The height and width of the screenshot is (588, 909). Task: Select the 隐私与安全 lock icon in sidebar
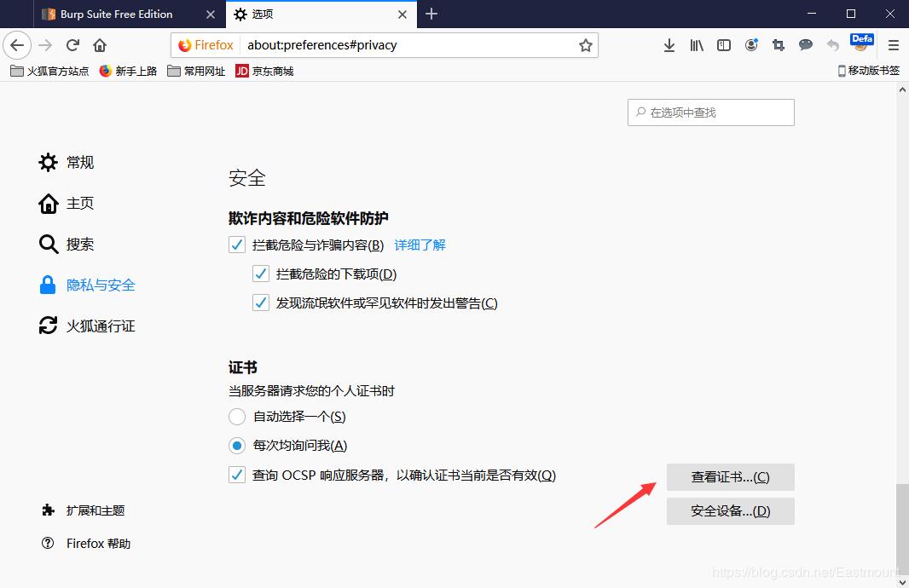tap(47, 285)
